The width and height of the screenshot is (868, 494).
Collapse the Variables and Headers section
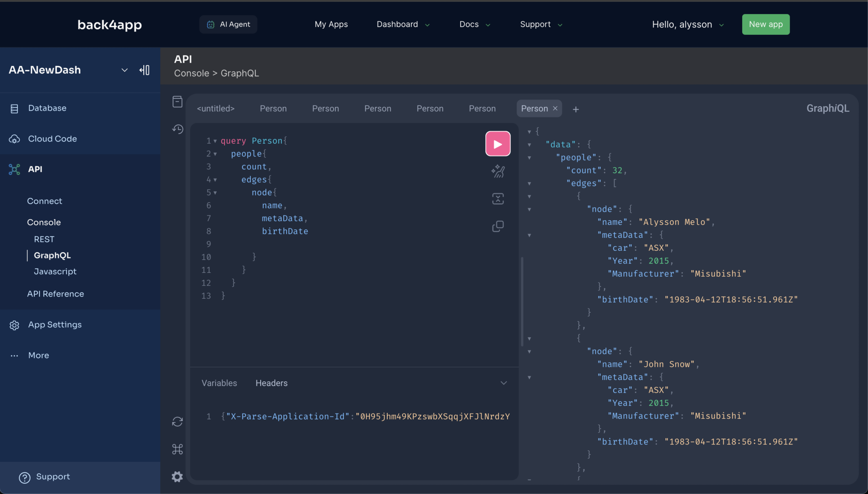pos(504,383)
